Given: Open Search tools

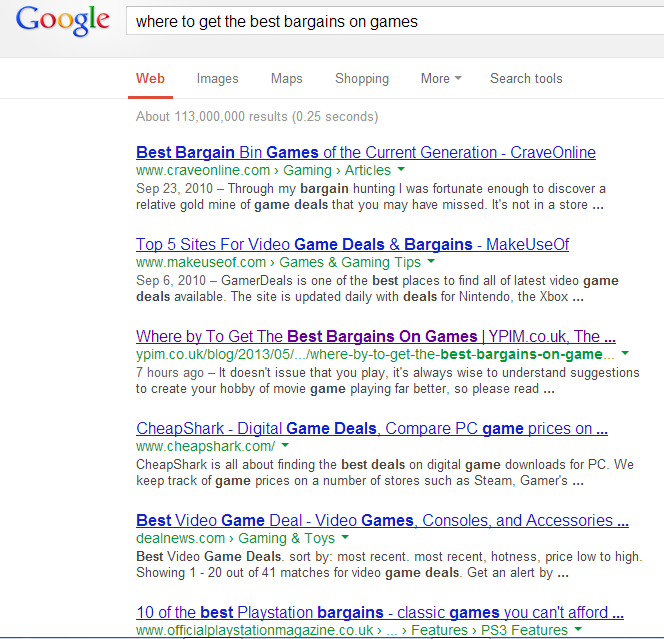Looking at the screenshot, I should pos(526,78).
